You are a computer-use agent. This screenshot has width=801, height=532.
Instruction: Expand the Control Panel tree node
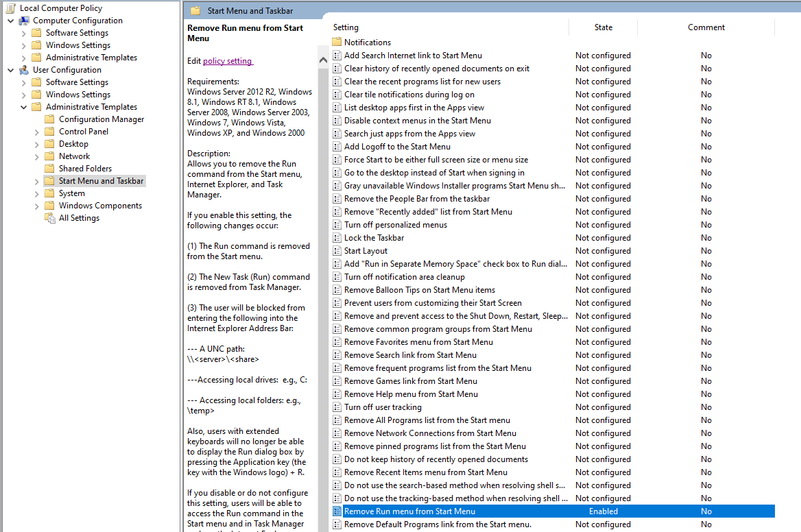point(37,132)
